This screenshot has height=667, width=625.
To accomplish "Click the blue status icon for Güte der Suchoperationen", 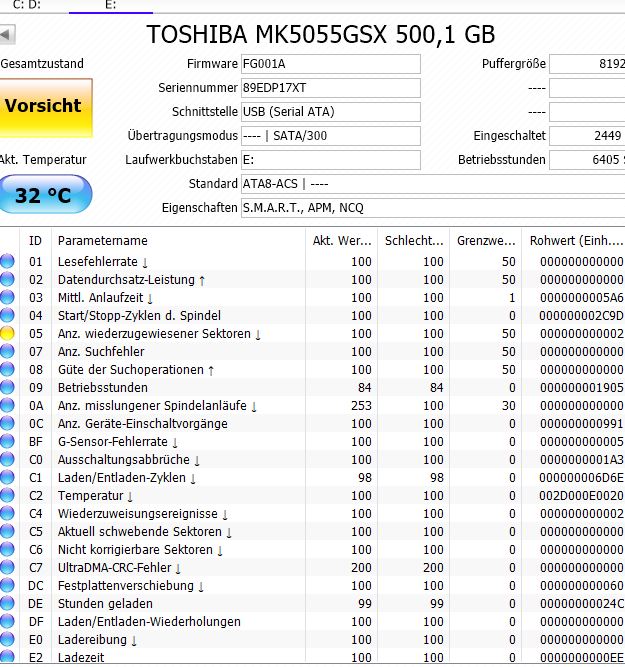I will pos(7,369).
